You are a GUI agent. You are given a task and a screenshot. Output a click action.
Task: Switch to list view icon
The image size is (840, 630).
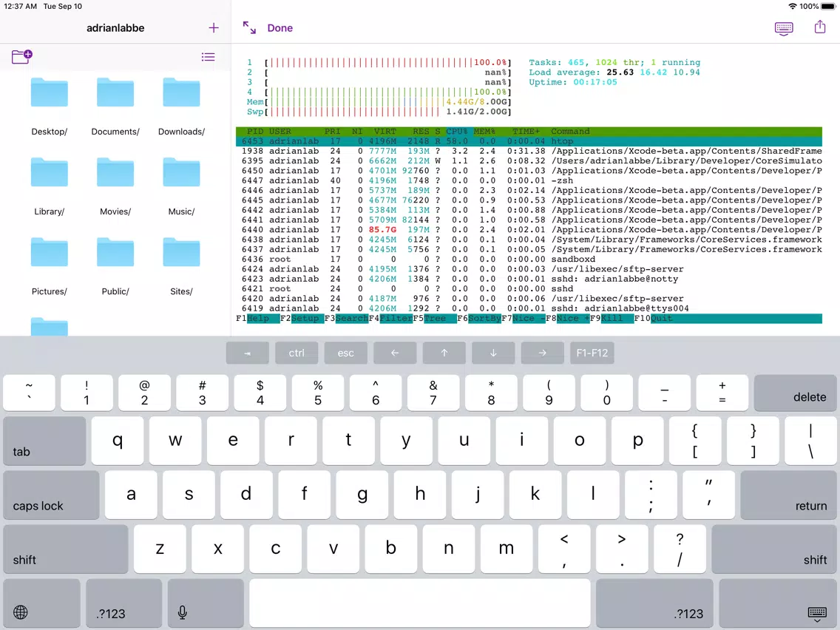(208, 57)
